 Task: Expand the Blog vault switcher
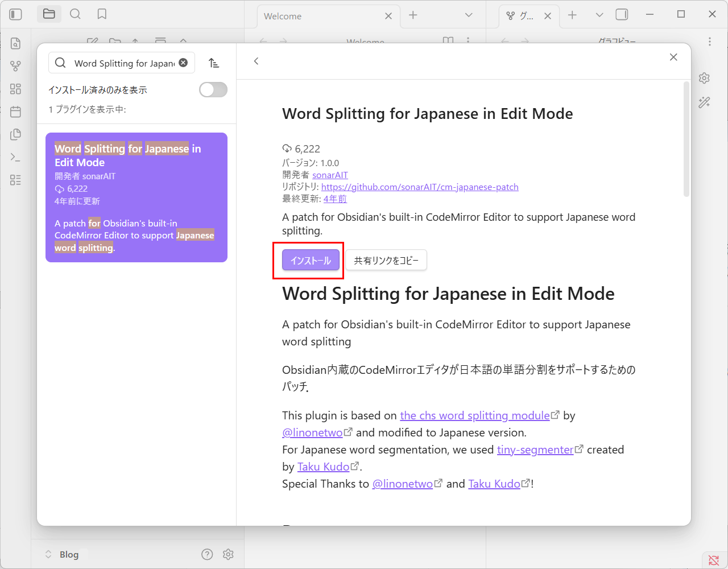(x=63, y=554)
